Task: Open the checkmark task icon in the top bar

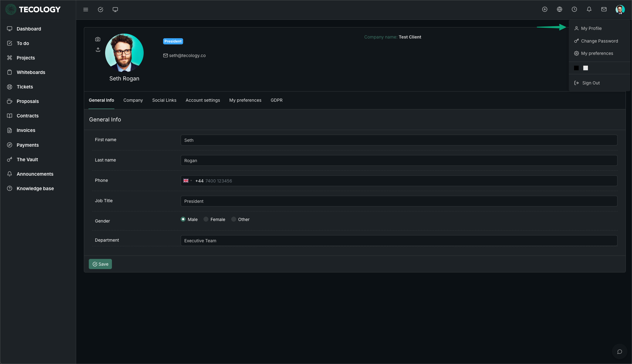Action: (101, 10)
